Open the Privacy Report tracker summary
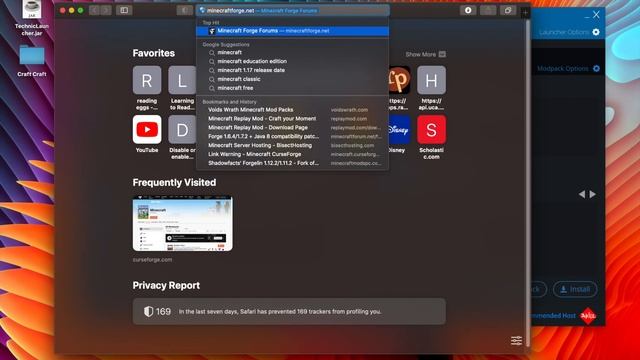Image resolution: width=640 pixels, height=360 pixels. pyautogui.click(x=289, y=311)
